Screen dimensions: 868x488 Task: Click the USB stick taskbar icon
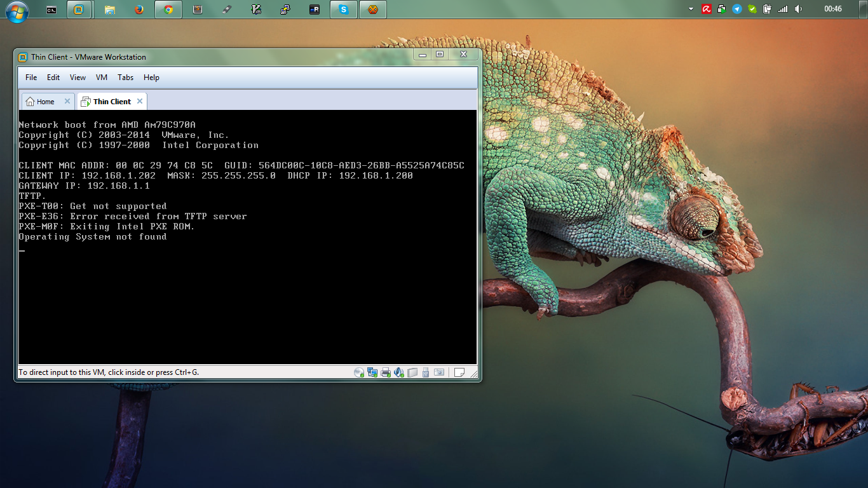(227, 10)
